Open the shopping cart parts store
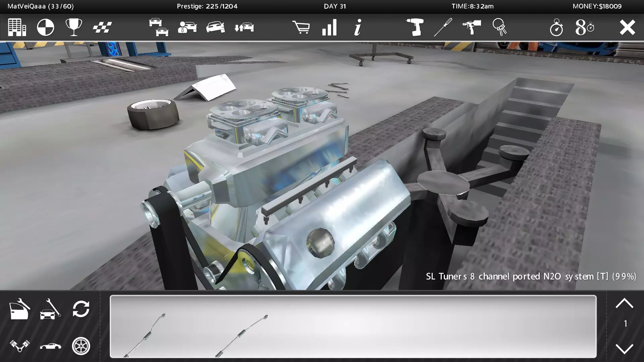The height and width of the screenshot is (362, 644). 301,27
